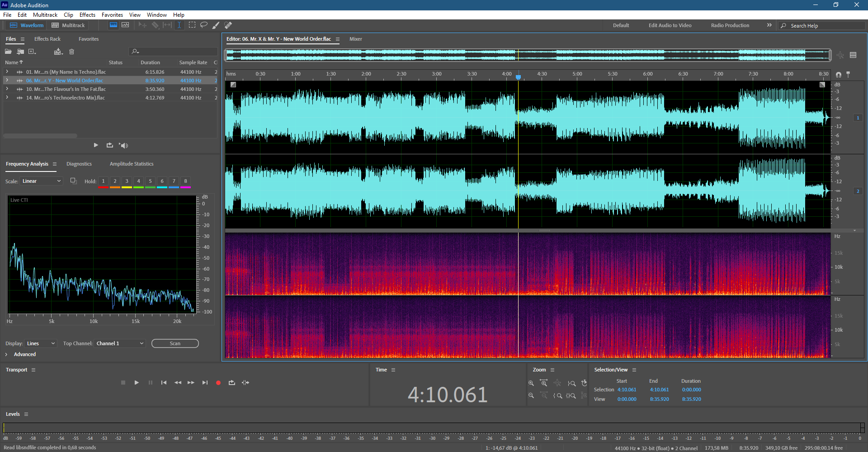Click the copy-to-clipboard icon in Frequency Analysis
This screenshot has width=868, height=452.
73,181
